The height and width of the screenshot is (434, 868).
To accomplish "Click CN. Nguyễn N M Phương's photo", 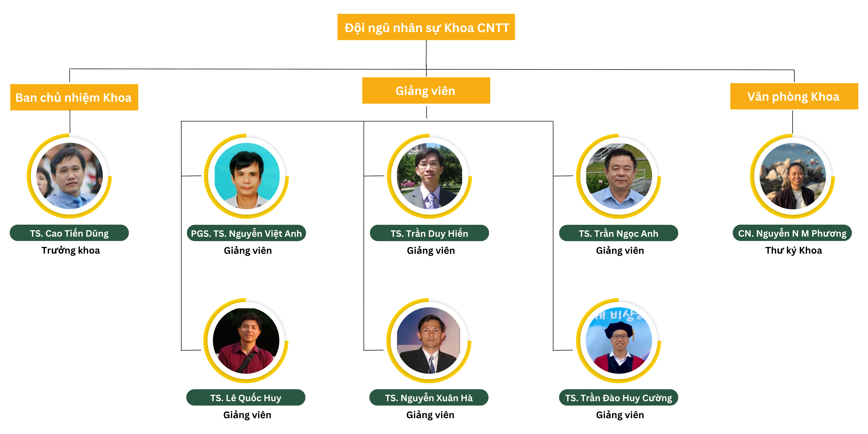I will [x=792, y=176].
